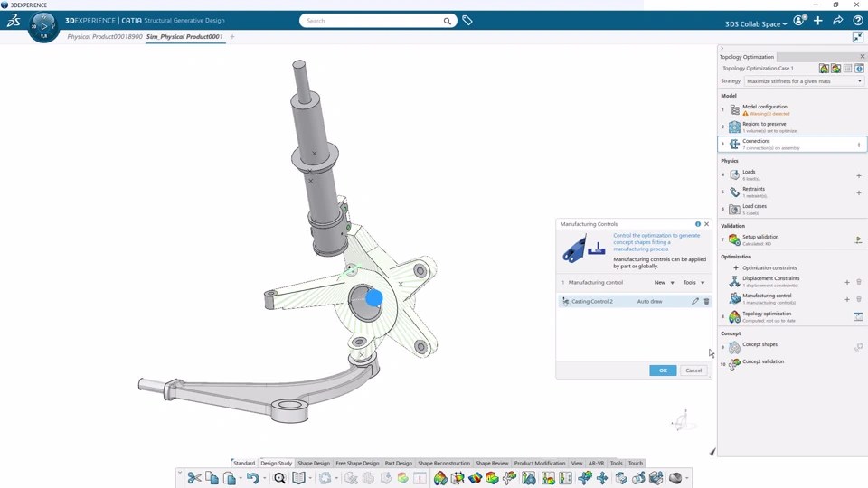Open Topology optimization results window icon
The height and width of the screenshot is (488, 868).
pos(858,316)
